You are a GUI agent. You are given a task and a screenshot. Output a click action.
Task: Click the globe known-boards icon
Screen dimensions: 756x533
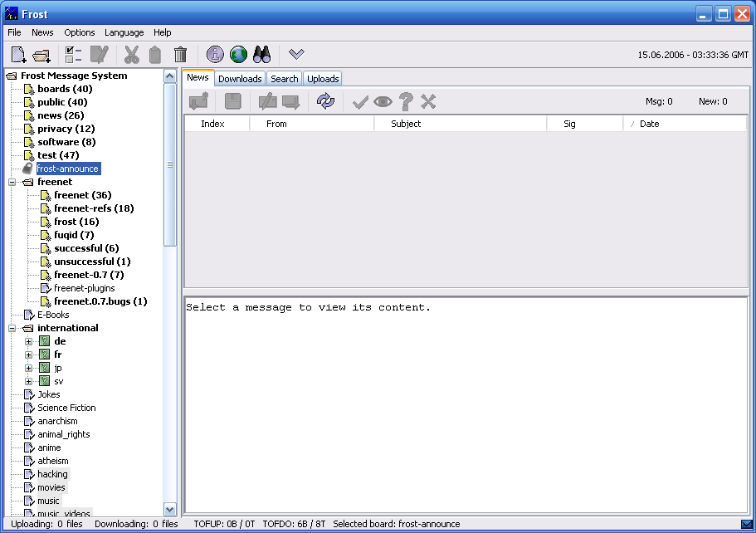238,55
